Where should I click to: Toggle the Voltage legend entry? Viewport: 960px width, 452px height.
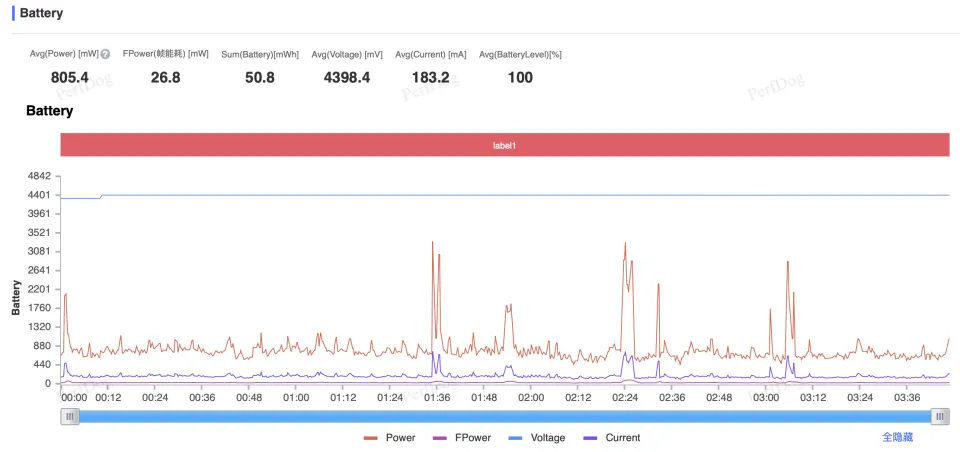pos(537,438)
